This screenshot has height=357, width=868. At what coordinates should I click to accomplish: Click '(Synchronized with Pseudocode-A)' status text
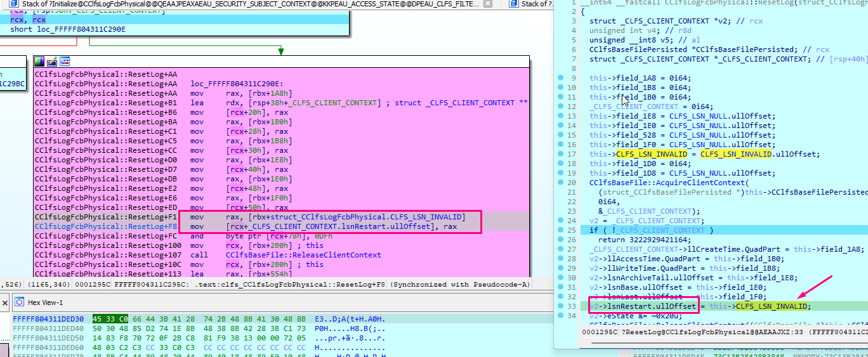pos(460,284)
